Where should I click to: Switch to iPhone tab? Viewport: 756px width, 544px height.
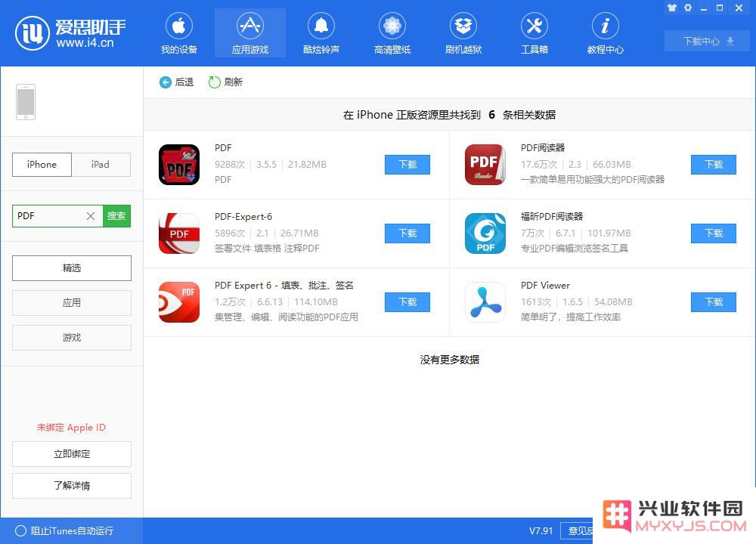(42, 165)
